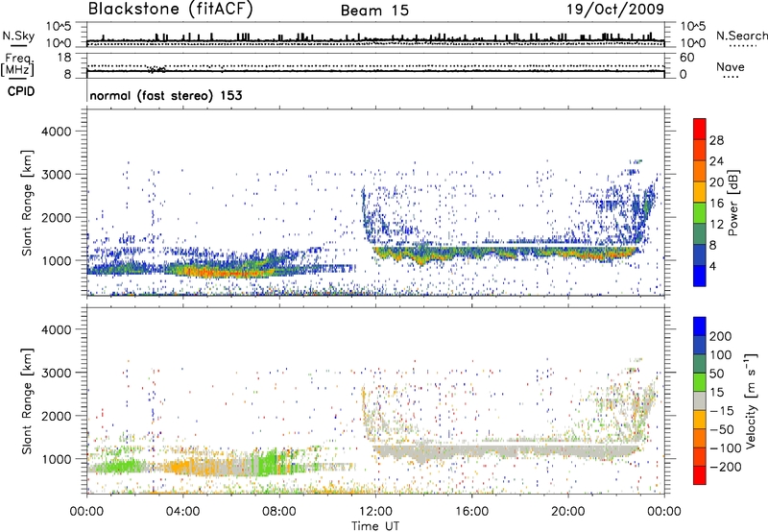This screenshot has width=768, height=532.
Task: Click the dark blue bottom of power colorbar
Action: click(x=700, y=276)
